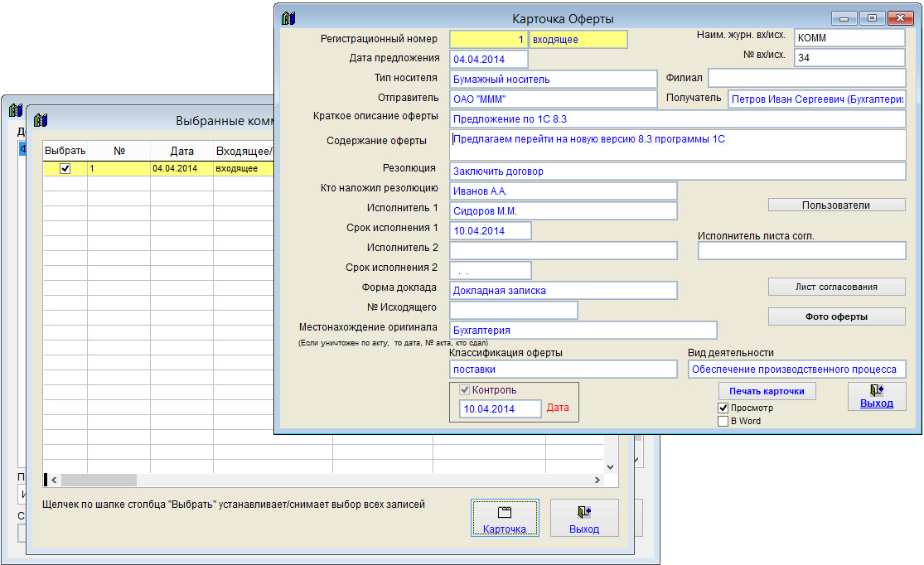Click the list's horizontal scrollbar right arrow
The image size is (924, 565).
coord(597,480)
